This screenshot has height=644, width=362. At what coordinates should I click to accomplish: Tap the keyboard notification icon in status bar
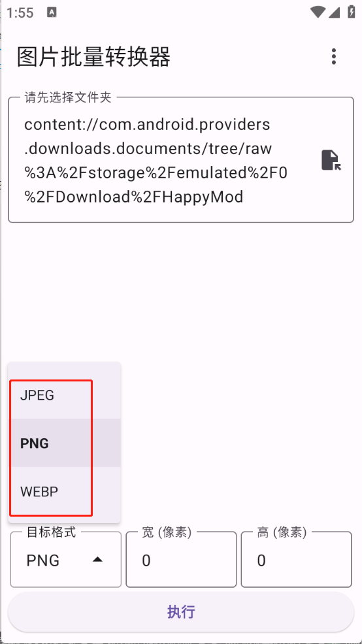tap(52, 12)
